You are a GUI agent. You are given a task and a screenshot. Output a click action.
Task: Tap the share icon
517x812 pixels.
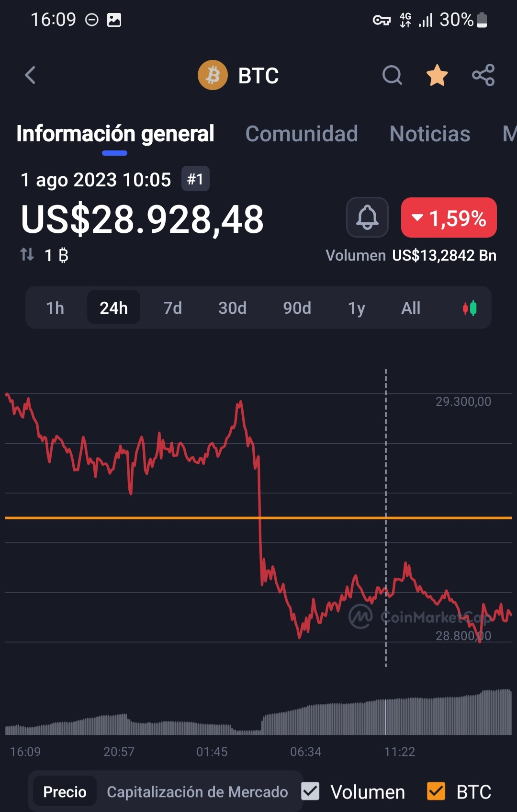point(483,75)
